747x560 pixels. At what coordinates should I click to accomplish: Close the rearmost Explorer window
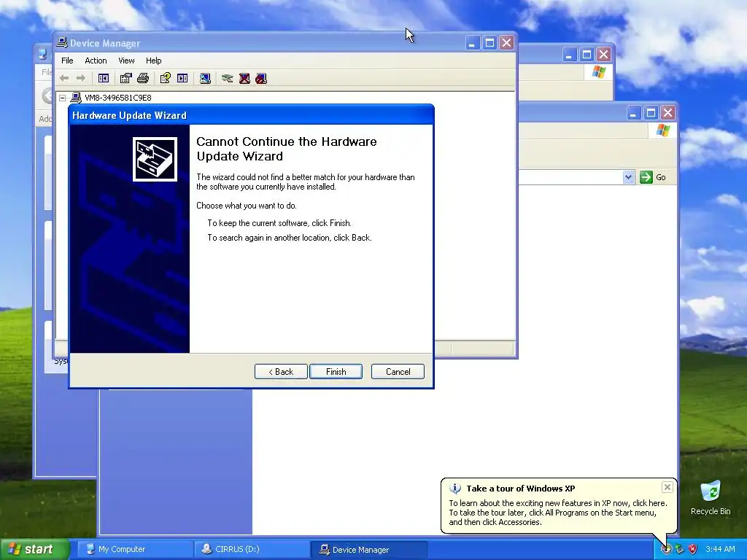point(603,54)
